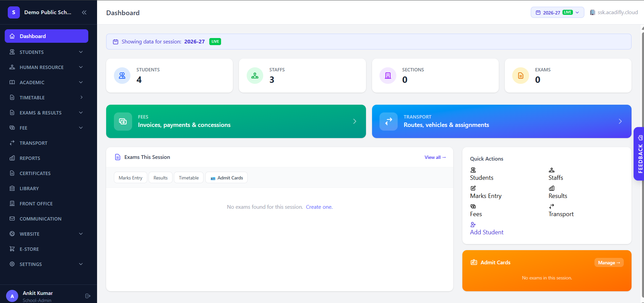Click the Admit Cards button under Exams
Image resolution: width=644 pixels, height=303 pixels.
click(226, 178)
